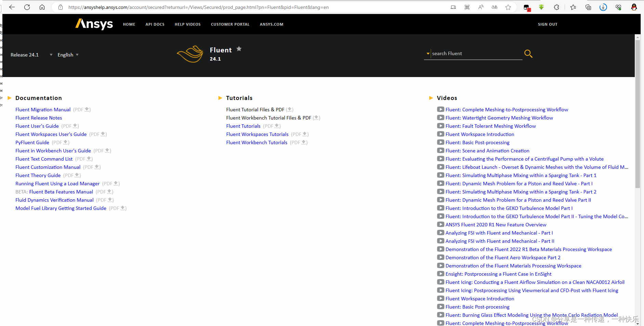
Task: Collapse the Documentation section
Action: 9,98
